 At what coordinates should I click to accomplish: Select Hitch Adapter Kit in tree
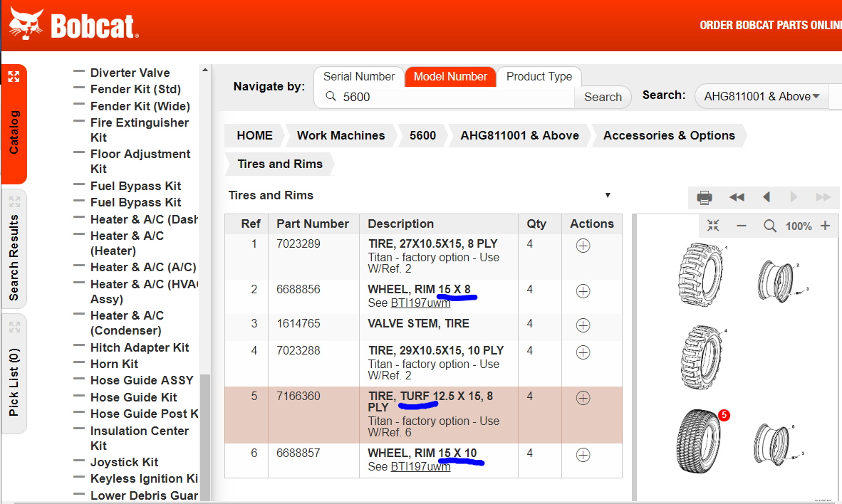(x=140, y=348)
